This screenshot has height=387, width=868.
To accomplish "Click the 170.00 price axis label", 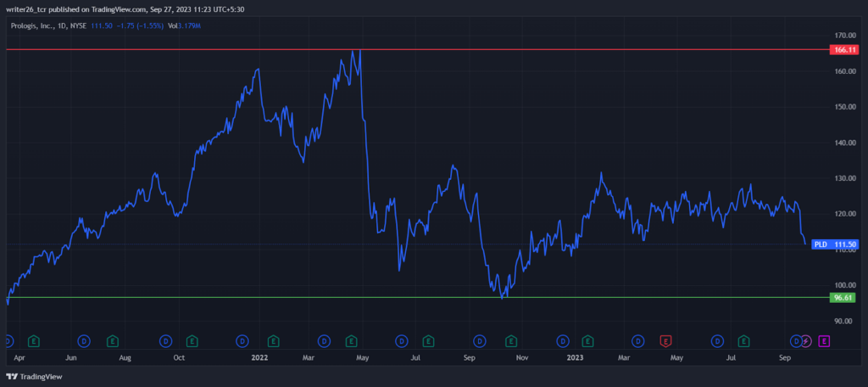I will tap(845, 36).
